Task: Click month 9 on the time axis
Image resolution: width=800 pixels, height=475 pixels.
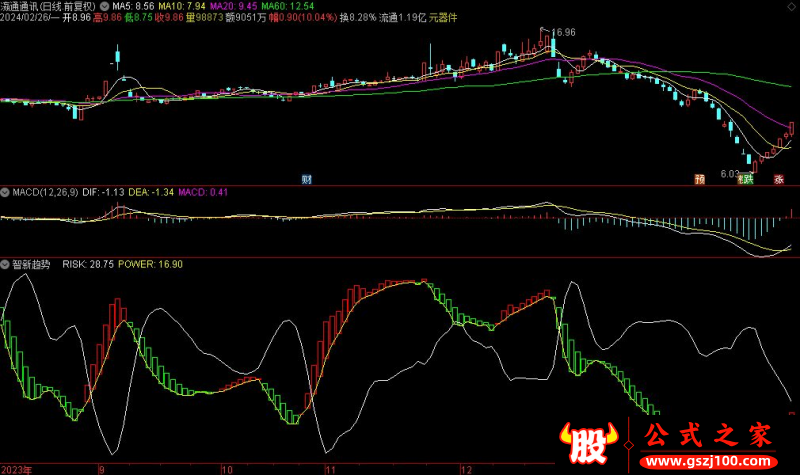Action: click(x=102, y=469)
